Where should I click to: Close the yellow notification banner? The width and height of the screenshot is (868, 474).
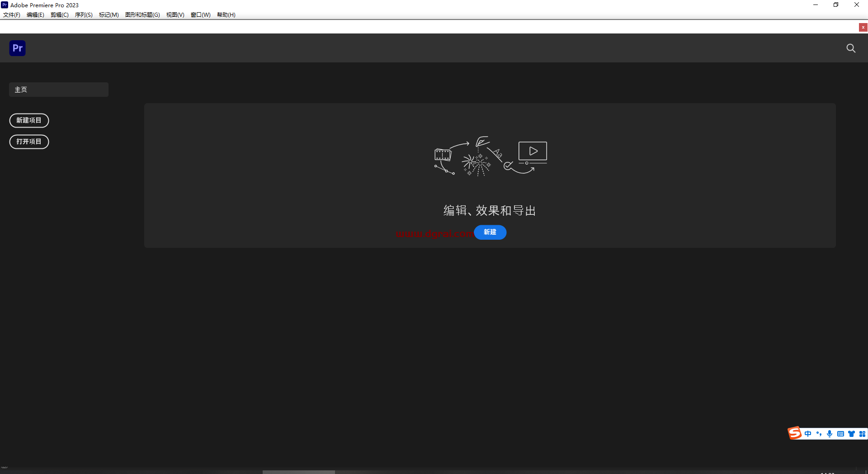[x=863, y=27]
